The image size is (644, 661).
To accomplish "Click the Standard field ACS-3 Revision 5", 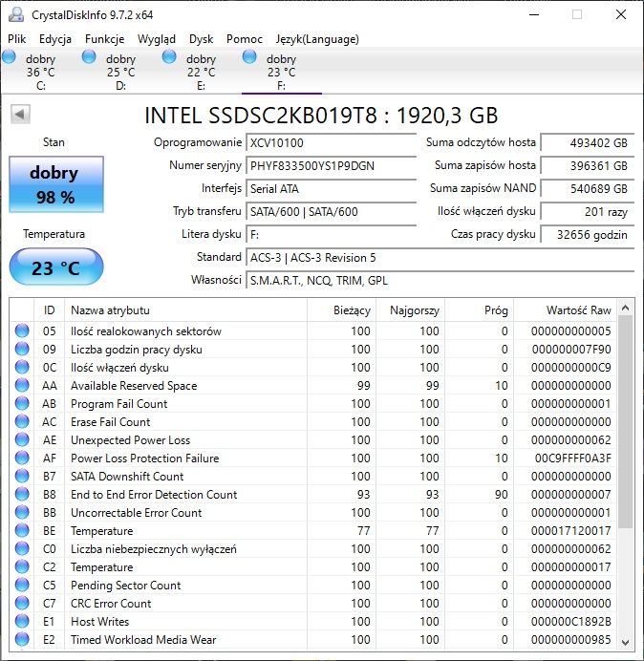I will click(440, 258).
